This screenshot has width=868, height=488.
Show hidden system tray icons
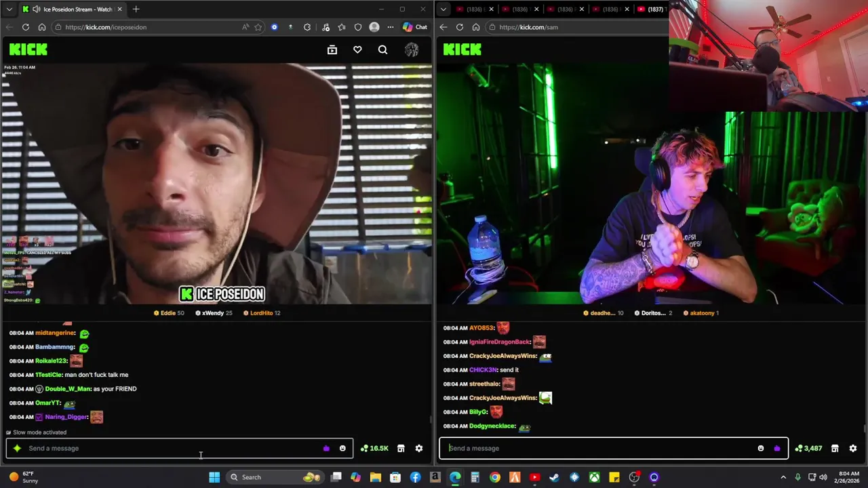pyautogui.click(x=783, y=477)
